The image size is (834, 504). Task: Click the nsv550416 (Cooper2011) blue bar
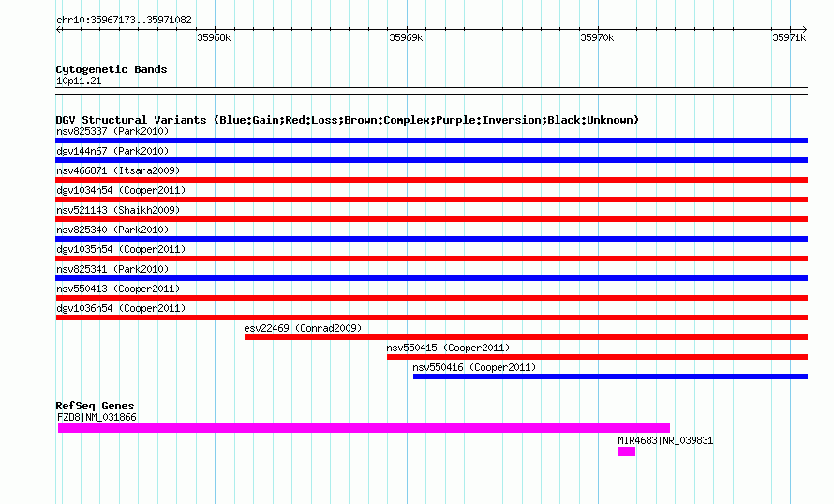point(610,377)
